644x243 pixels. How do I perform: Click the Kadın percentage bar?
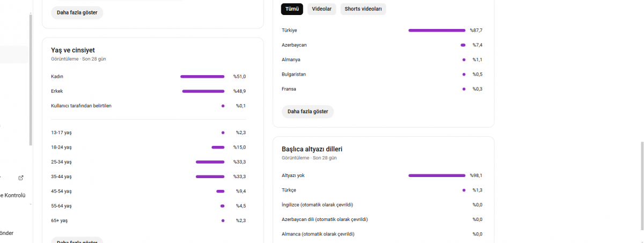[202, 77]
